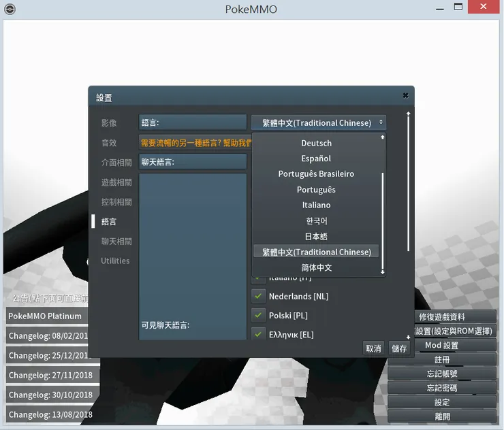Screen dimensions: 504x430
Task: Choose Português language option
Action: [316, 190]
